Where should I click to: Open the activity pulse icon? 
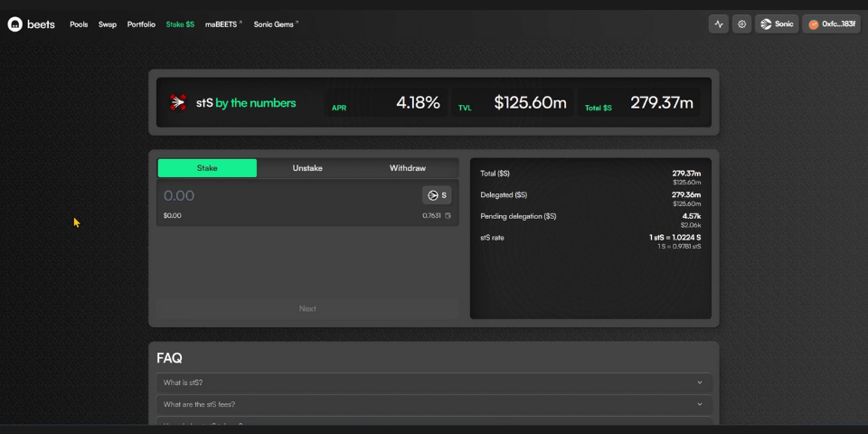click(718, 24)
